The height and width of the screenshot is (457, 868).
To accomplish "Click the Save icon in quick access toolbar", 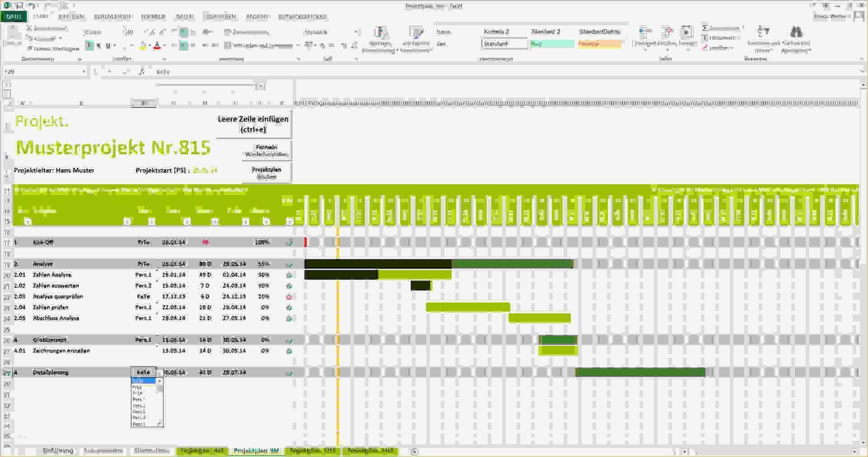I will (x=19, y=6).
